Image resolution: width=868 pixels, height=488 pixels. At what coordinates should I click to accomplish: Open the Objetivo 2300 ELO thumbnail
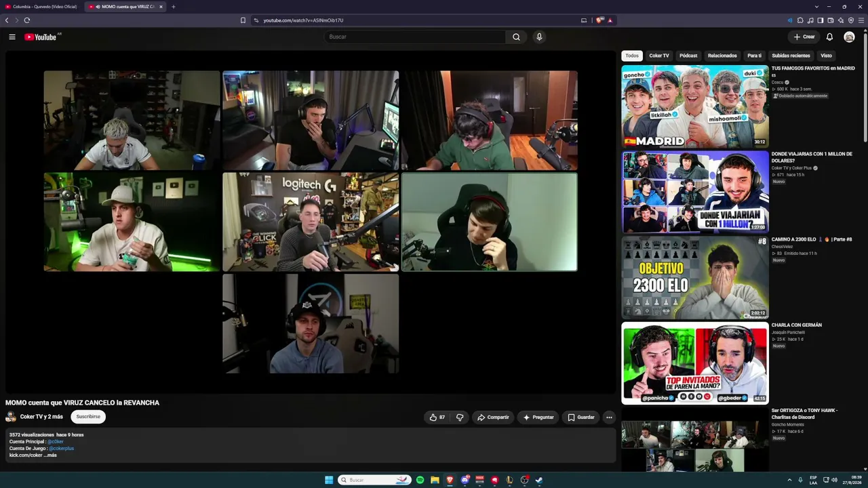695,277
